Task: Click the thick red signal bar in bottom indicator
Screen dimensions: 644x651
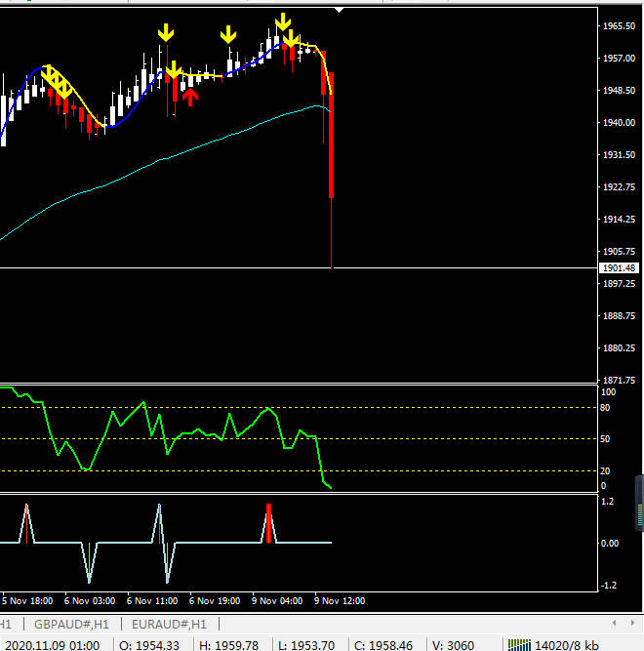Action: 269,523
